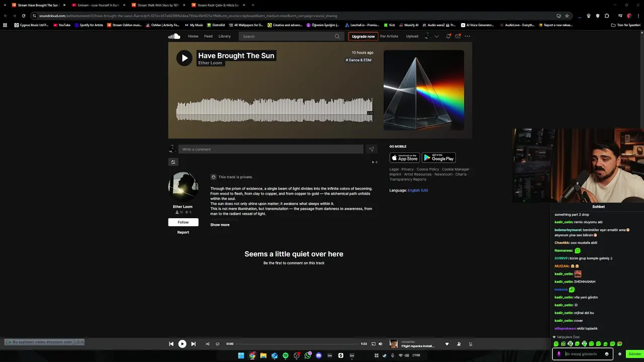Open a new browser tab
The image size is (644, 362).
[x=253, y=5]
